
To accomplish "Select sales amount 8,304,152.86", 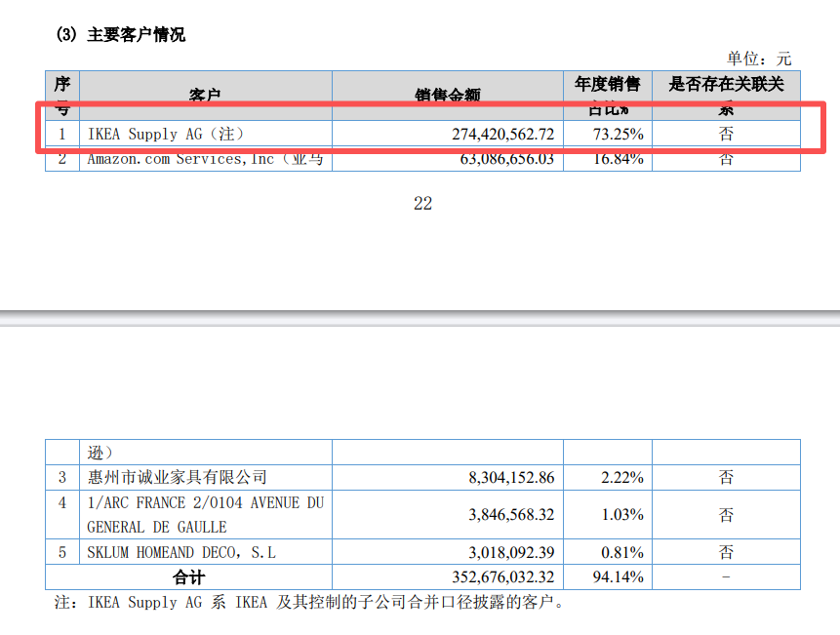I will point(511,478).
